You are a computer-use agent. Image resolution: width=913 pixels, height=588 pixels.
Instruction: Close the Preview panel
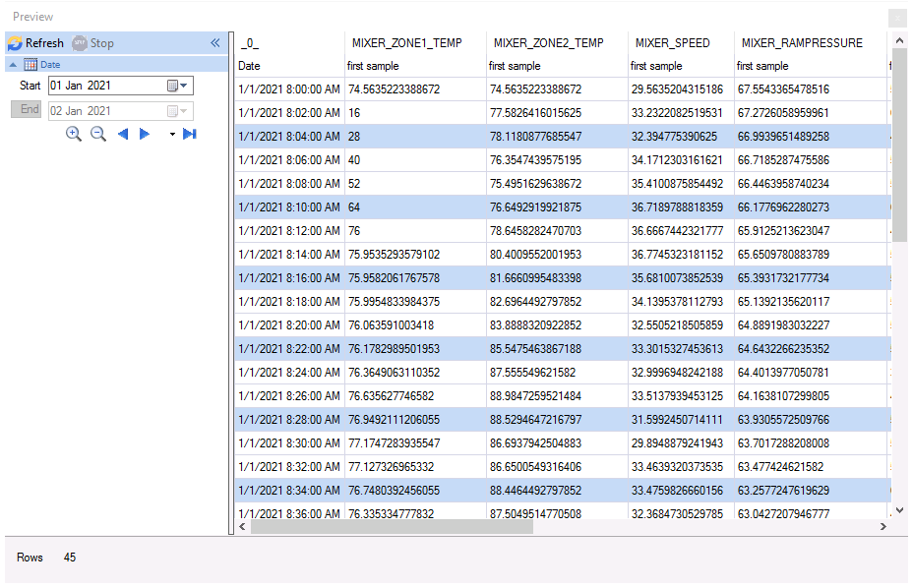pyautogui.click(x=897, y=18)
